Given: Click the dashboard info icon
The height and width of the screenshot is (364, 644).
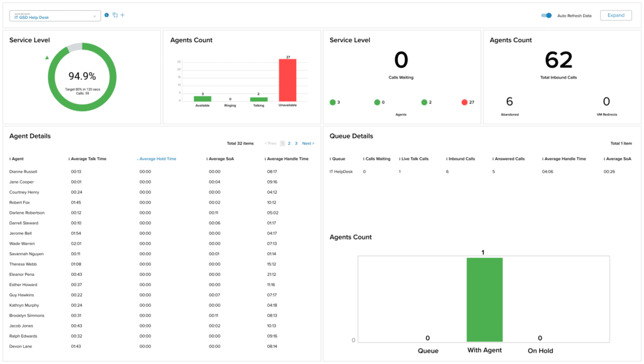Looking at the screenshot, I should 107,15.
